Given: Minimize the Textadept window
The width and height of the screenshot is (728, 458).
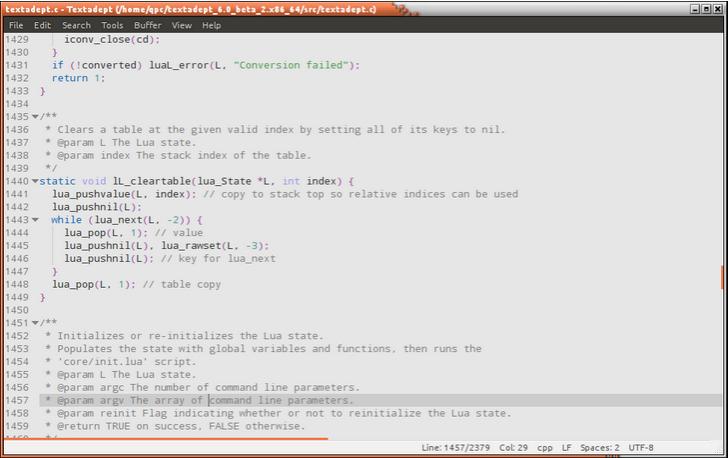Looking at the screenshot, I should [693, 8].
